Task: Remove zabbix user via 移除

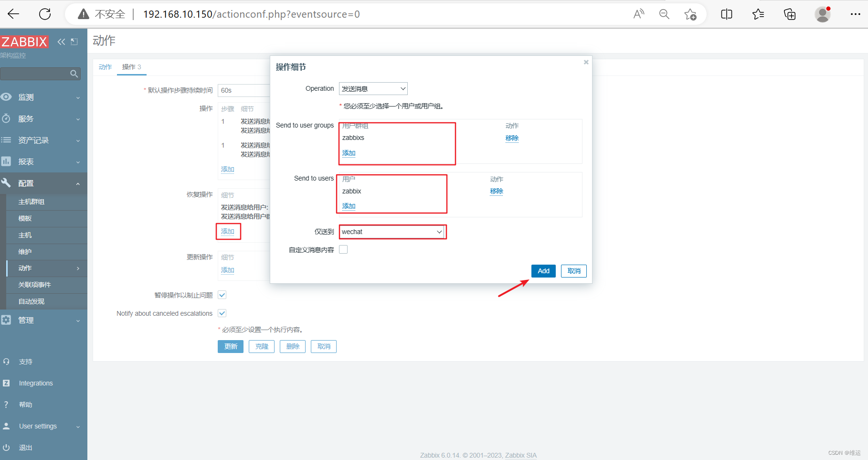Action: pyautogui.click(x=497, y=191)
